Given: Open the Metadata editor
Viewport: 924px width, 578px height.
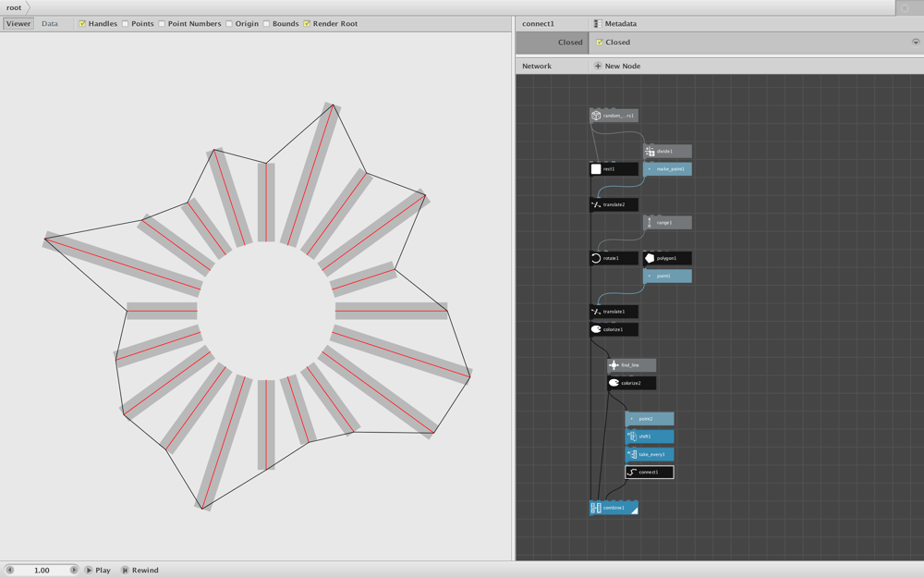Looking at the screenshot, I should point(614,24).
